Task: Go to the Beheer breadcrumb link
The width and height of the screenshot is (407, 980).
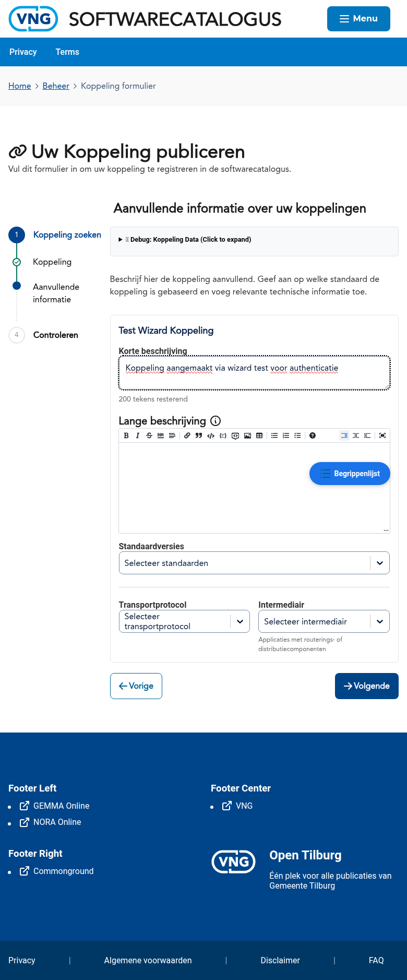Action: pos(55,86)
